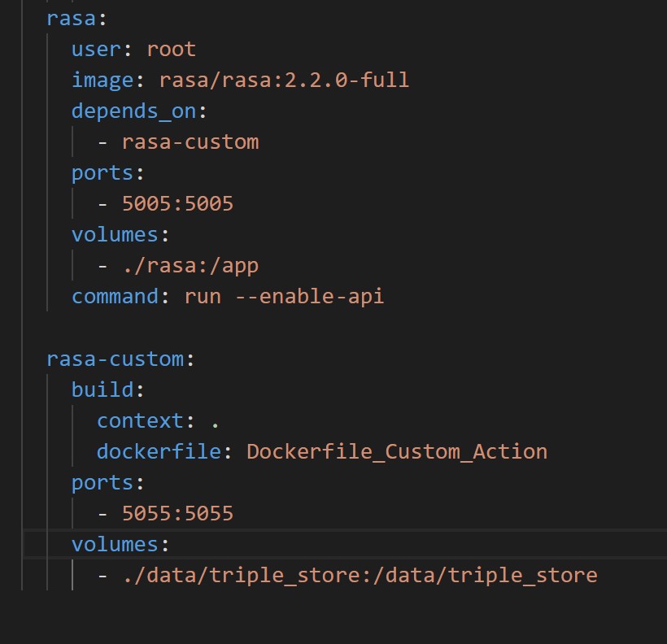Screen dimensions: 667x644
Task: Click the "rasa-custom" dependency list item
Action: pos(190,141)
